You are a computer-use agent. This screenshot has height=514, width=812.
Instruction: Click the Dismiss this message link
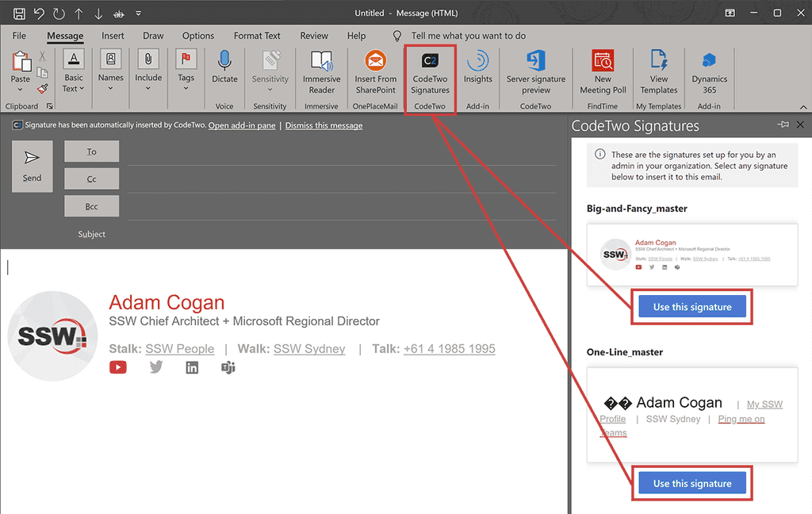point(324,125)
